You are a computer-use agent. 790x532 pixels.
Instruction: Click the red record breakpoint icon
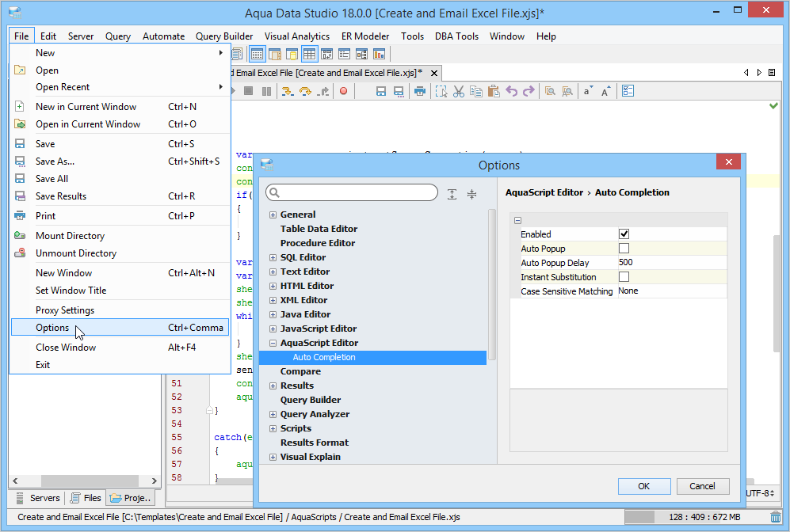pos(344,91)
